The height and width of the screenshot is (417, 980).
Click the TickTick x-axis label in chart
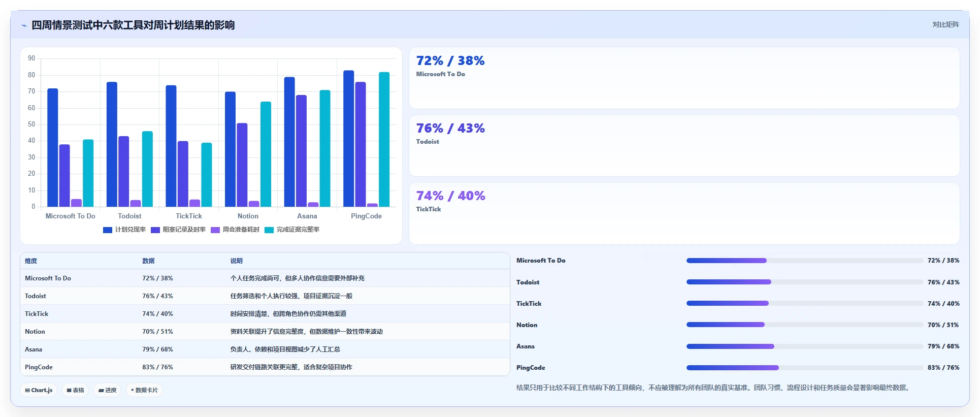(189, 216)
